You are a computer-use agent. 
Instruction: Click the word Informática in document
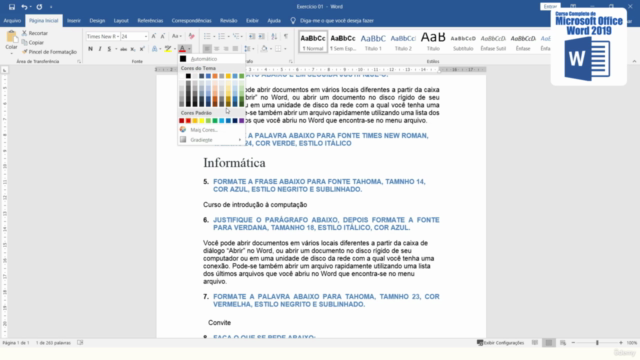click(234, 163)
